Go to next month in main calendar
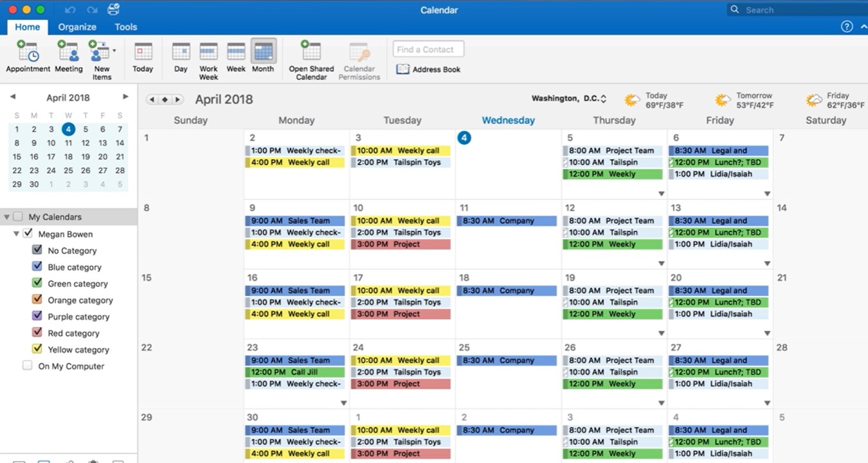The height and width of the screenshot is (463, 868). [x=178, y=99]
